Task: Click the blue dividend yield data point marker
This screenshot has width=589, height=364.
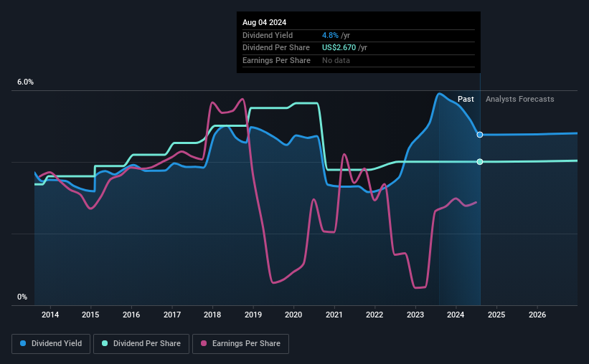Action: [x=480, y=135]
